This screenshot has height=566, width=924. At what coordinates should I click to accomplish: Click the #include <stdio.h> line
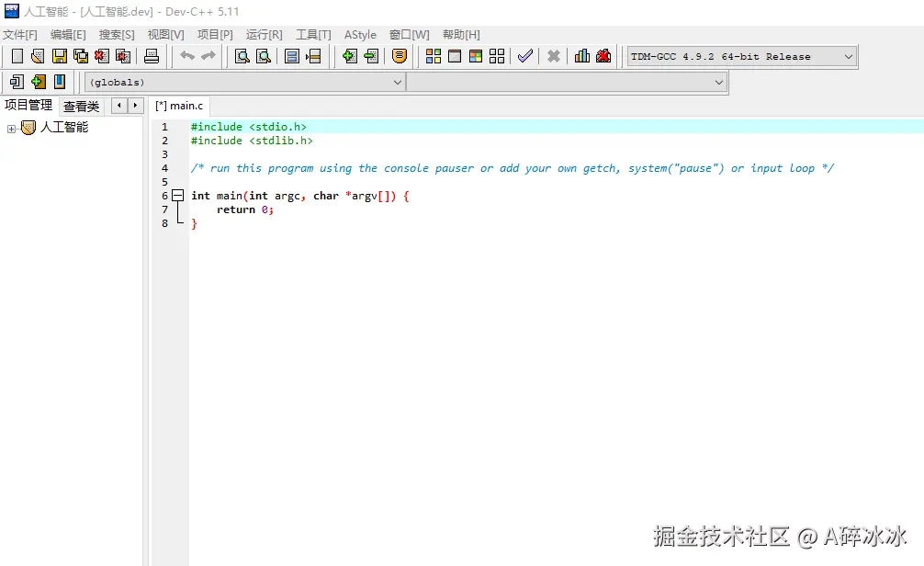coord(248,127)
